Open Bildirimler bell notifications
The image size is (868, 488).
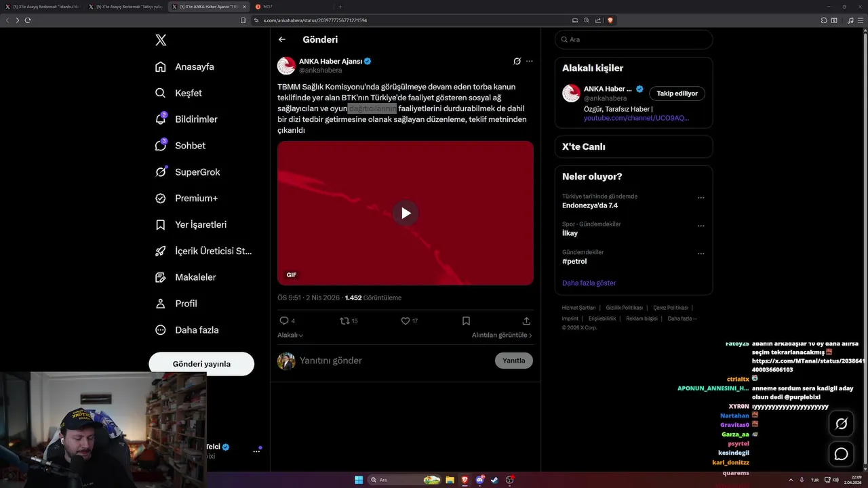(161, 119)
